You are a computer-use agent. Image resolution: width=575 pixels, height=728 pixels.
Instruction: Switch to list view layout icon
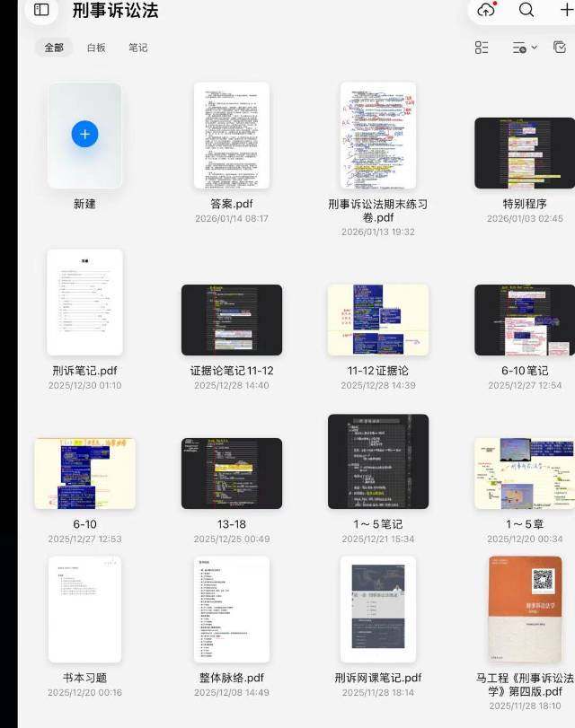(x=482, y=48)
